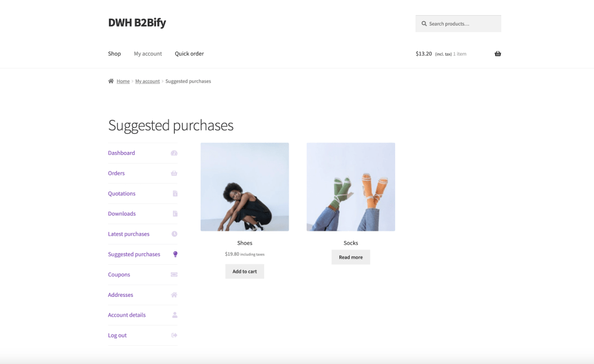
Task: Click the home icon in breadcrumb
Action: click(x=111, y=81)
